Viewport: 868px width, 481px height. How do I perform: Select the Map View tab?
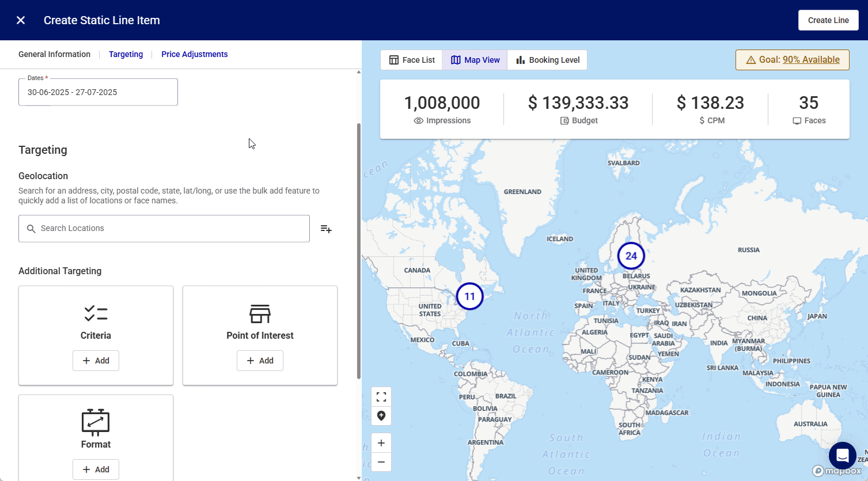tap(475, 60)
